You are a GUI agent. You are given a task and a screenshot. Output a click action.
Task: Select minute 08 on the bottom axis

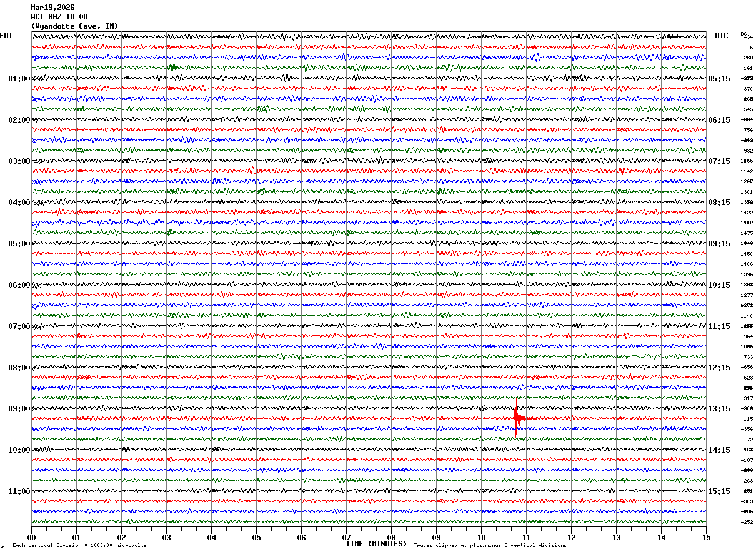click(x=391, y=537)
